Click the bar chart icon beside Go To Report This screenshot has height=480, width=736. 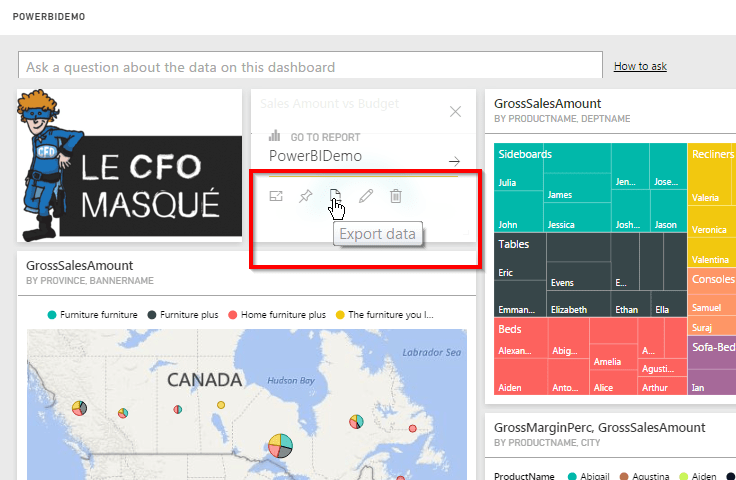tap(275, 136)
